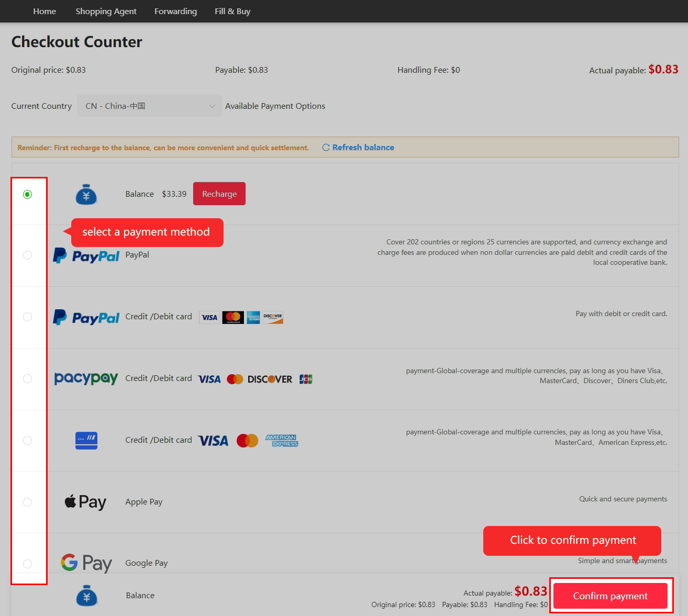Click 'Handling Fee: $0' at top

point(429,70)
